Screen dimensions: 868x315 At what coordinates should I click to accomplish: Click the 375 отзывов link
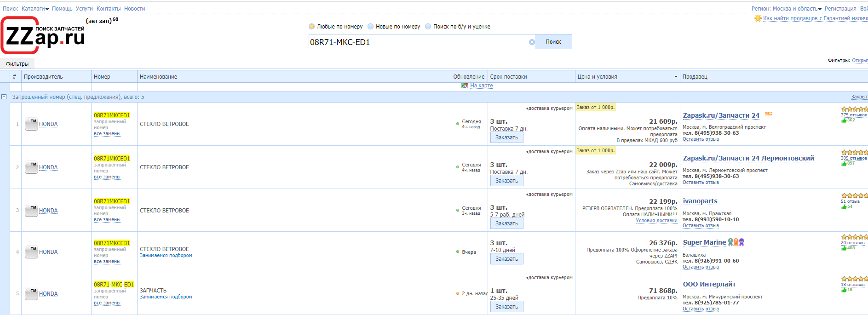[x=854, y=115]
